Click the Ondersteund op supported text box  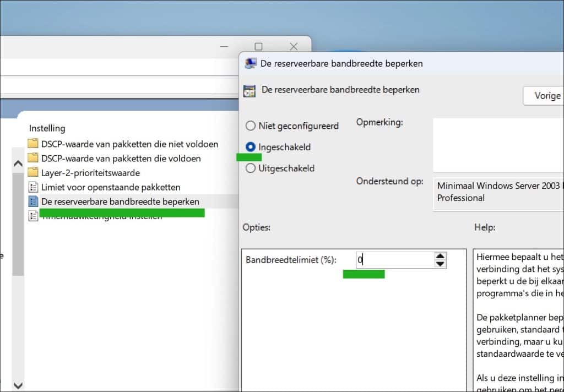498,194
